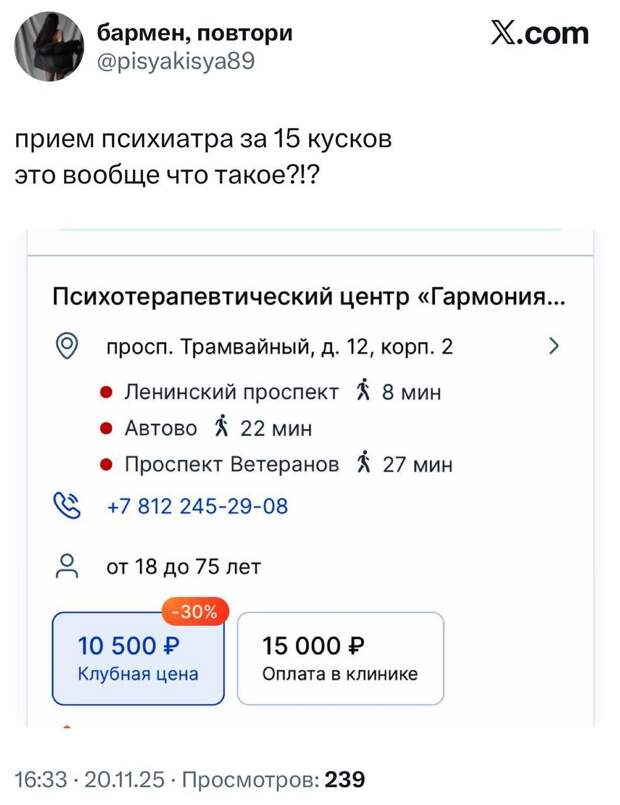Click the Автово metro station entry
This screenshot has width=620, height=805.
[160, 428]
